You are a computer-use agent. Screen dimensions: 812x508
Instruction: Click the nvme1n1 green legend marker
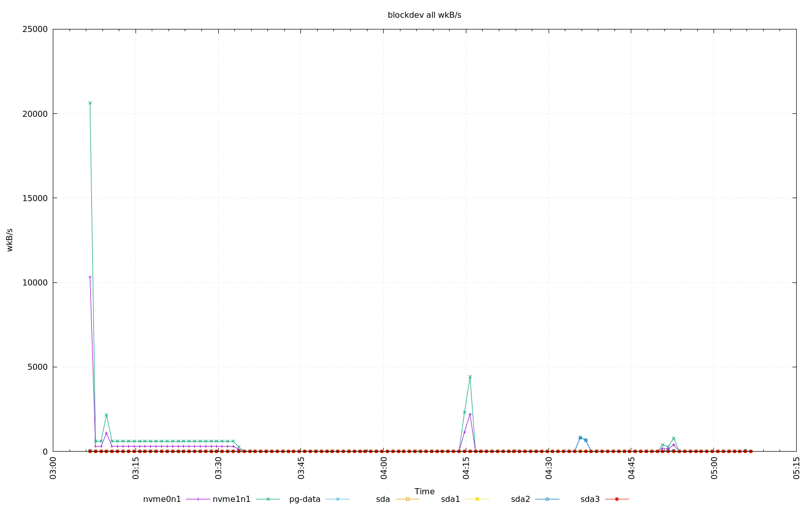268,499
